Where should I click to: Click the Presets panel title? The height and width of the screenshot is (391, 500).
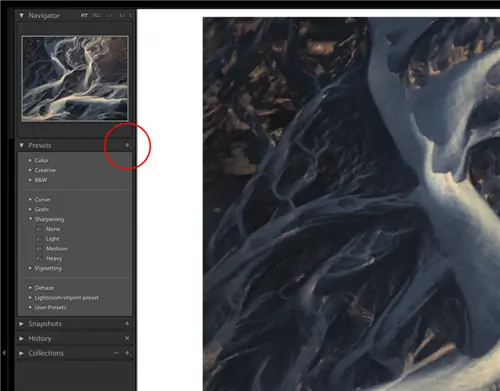point(40,145)
